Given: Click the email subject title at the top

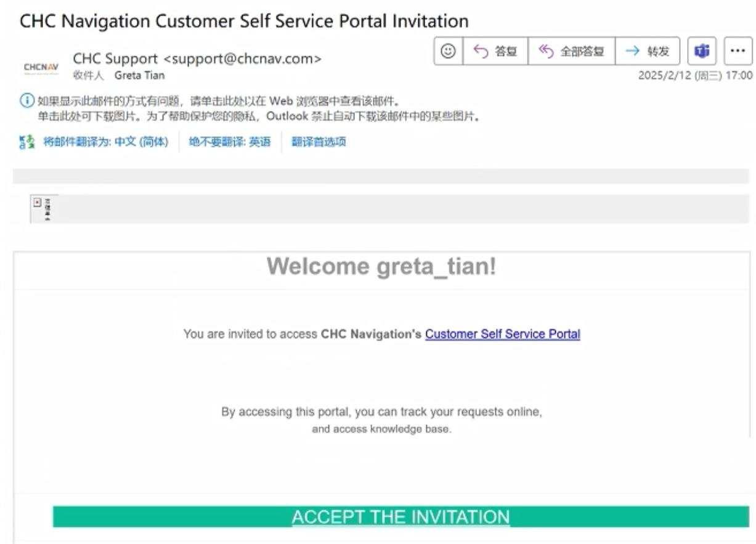Looking at the screenshot, I should coord(244,21).
